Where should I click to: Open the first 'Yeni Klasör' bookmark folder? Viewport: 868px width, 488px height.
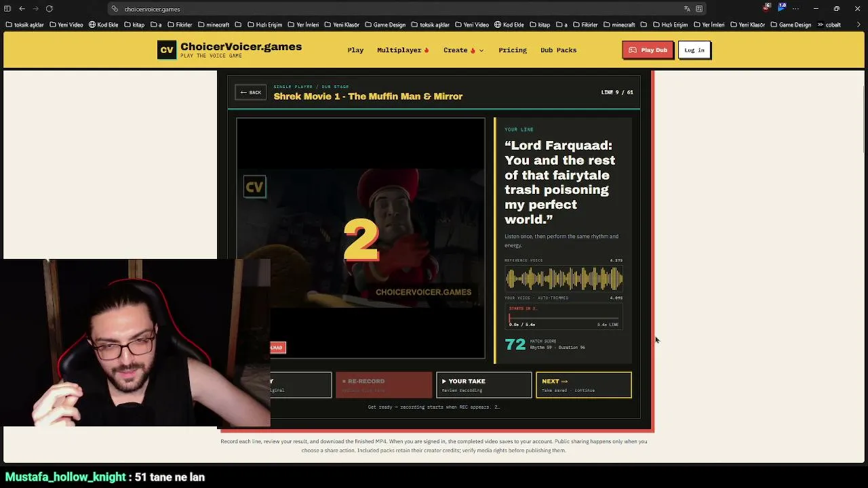(x=342, y=25)
